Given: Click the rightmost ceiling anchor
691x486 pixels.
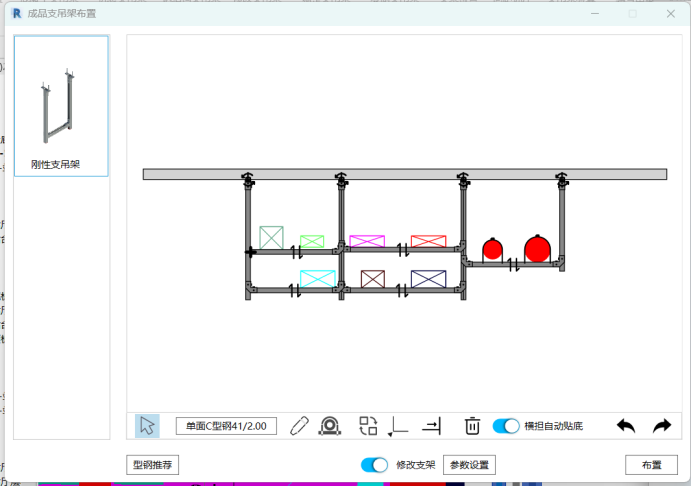Looking at the screenshot, I should [562, 179].
